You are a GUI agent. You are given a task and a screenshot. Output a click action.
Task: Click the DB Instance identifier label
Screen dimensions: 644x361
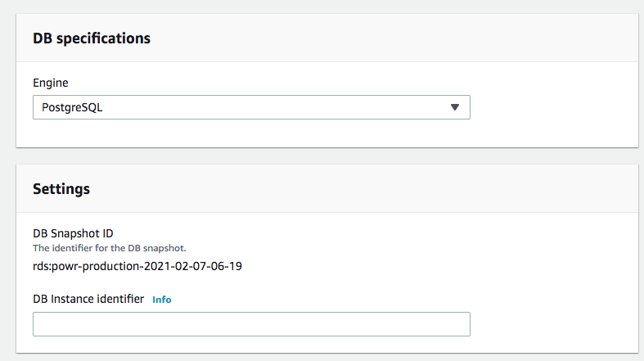88,300
